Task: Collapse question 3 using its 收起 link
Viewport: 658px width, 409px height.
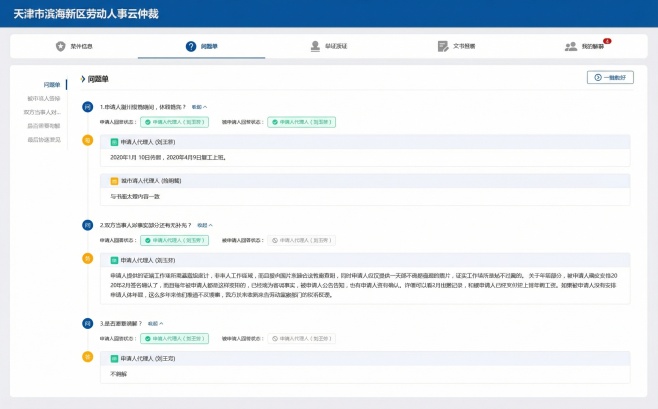Action: coord(155,323)
